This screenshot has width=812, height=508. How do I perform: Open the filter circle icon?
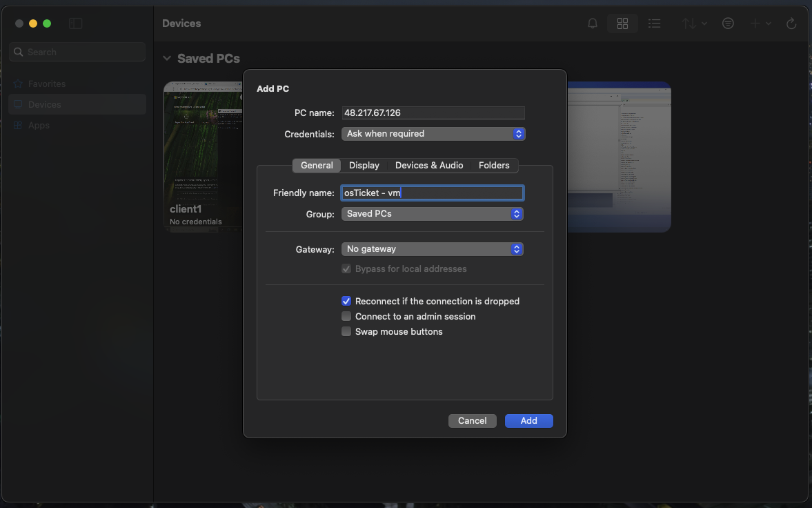pos(728,23)
